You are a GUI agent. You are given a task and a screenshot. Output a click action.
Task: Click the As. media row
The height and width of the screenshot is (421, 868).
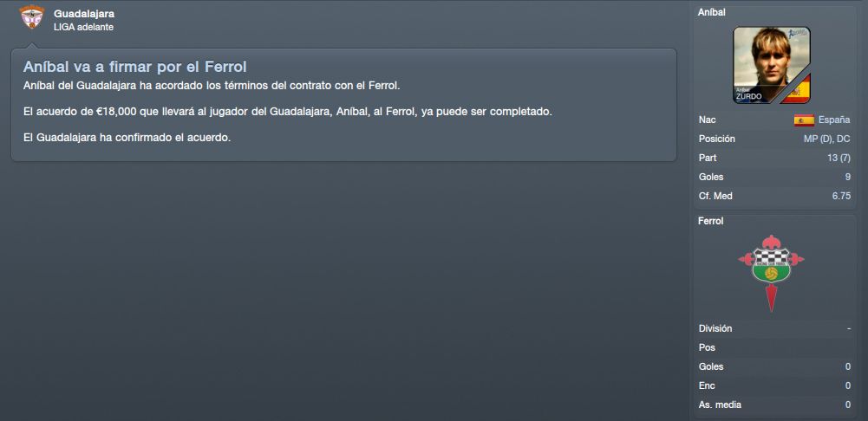(774, 405)
